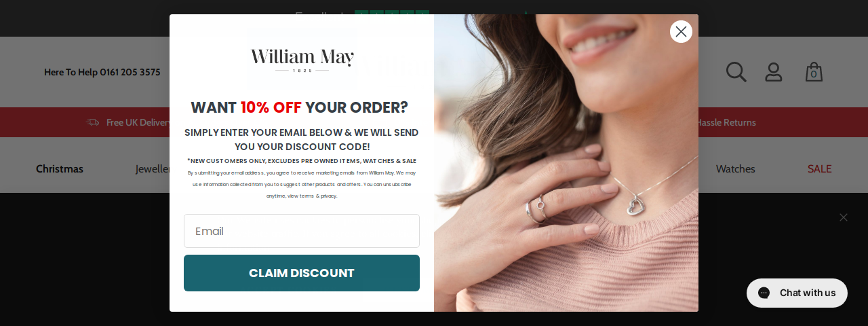Open the Chat with us widget
The height and width of the screenshot is (326, 868).
pyautogui.click(x=797, y=293)
